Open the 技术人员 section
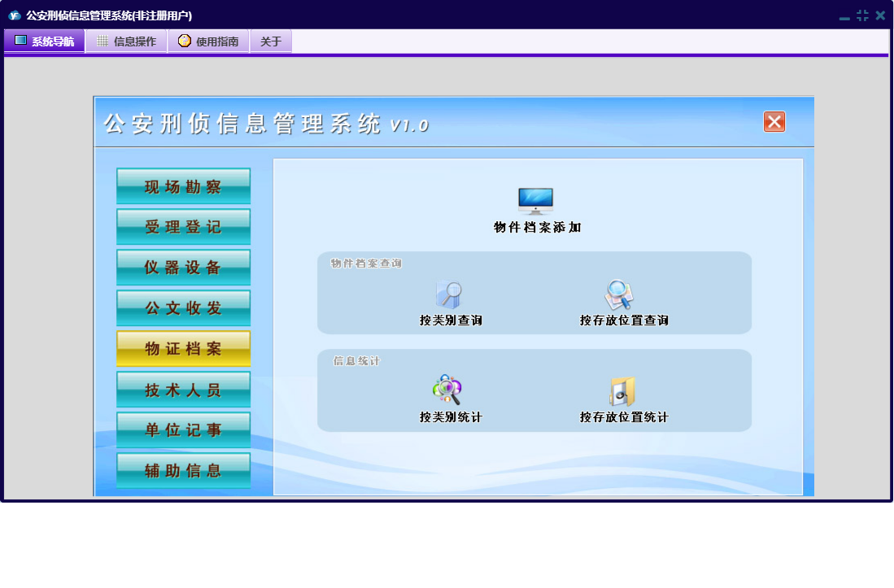The width and height of the screenshot is (894, 588). [183, 390]
